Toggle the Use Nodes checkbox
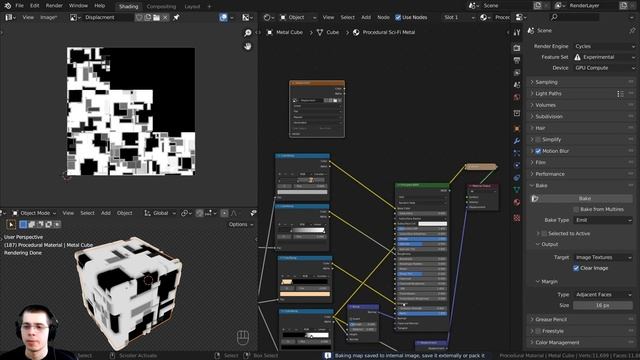Screen dimensions: 640x360 (398, 18)
